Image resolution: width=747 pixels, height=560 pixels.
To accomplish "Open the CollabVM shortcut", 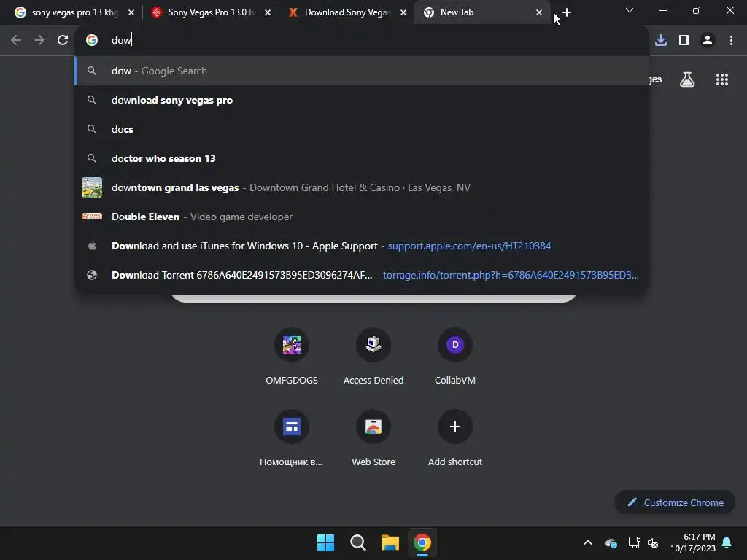I will click(455, 356).
